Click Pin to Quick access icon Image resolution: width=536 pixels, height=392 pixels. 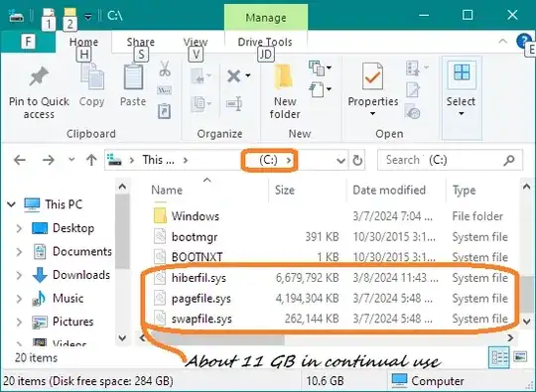pos(39,75)
